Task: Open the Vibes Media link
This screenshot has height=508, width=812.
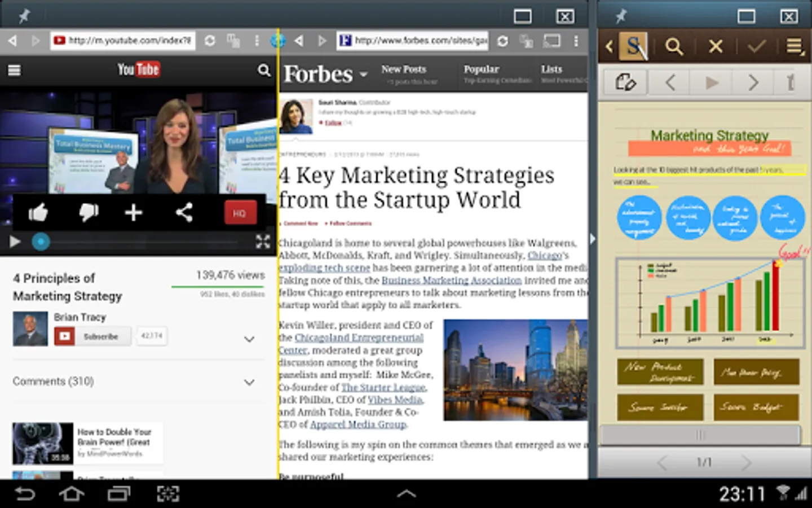Action: pyautogui.click(x=395, y=400)
